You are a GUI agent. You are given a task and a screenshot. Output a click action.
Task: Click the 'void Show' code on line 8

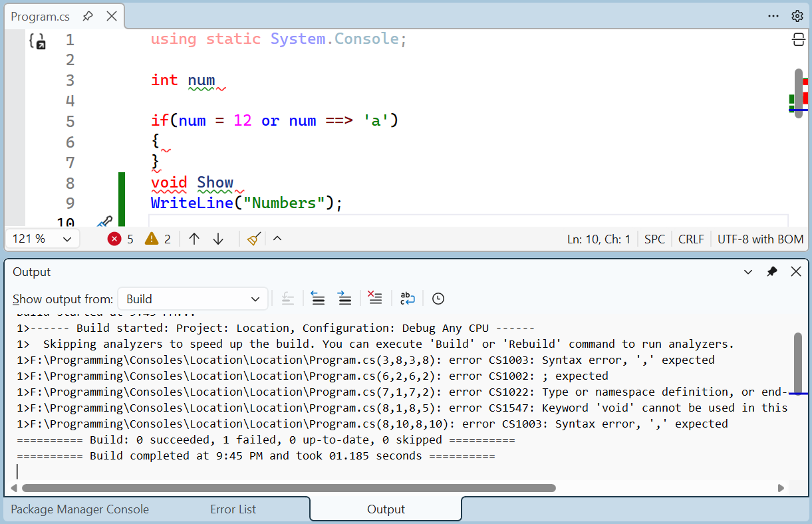[x=192, y=182]
